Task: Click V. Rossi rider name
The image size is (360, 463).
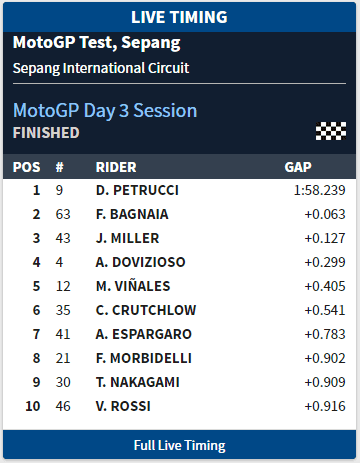Action: [123, 406]
